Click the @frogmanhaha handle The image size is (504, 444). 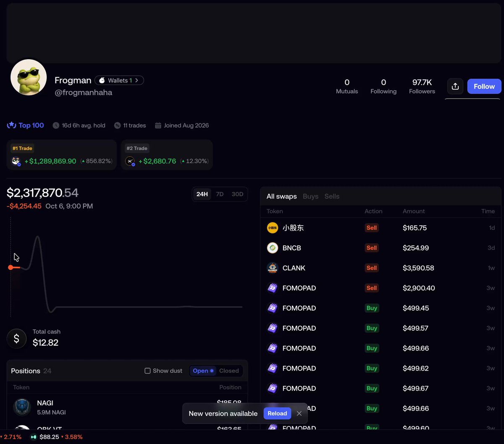coord(84,92)
